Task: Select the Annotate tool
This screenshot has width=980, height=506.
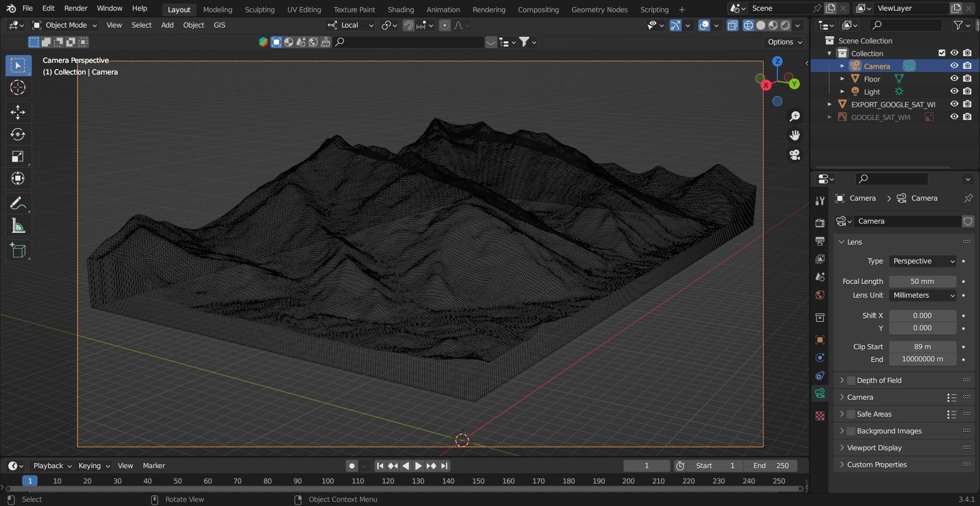Action: click(x=18, y=204)
